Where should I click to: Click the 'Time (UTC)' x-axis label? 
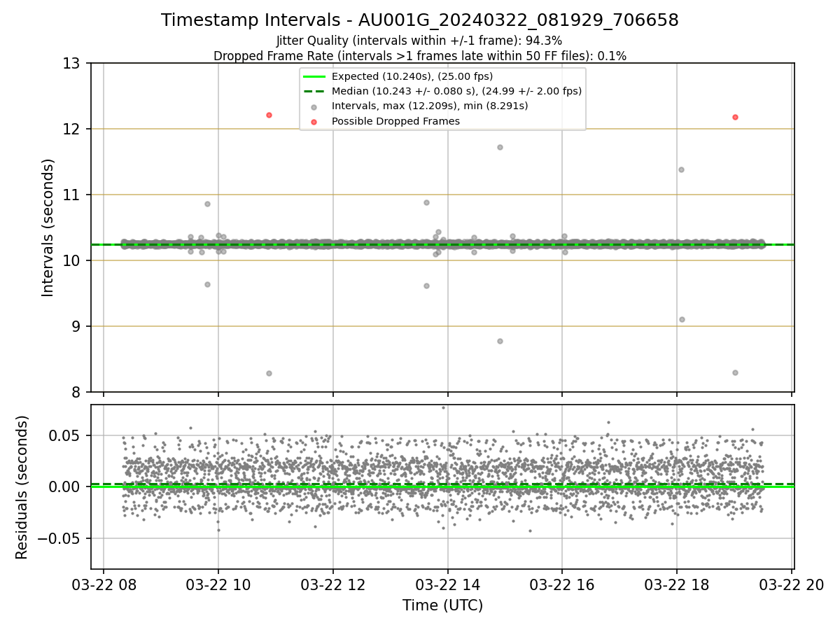(x=442, y=605)
